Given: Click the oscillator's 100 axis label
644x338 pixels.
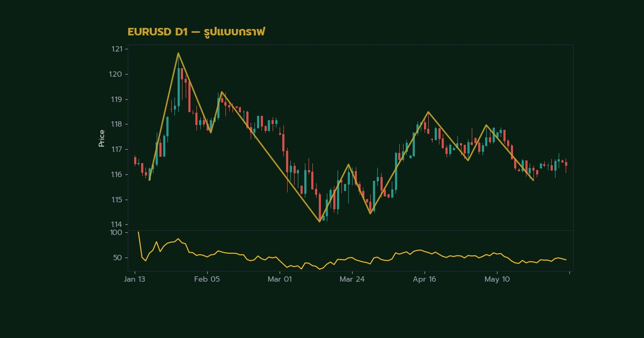Looking at the screenshot, I should (116, 232).
